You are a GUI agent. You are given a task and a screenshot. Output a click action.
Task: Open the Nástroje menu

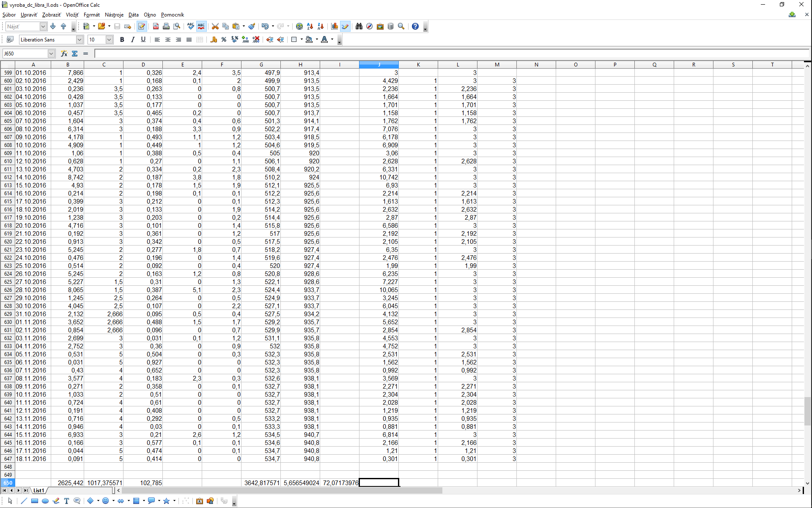[x=114, y=15]
